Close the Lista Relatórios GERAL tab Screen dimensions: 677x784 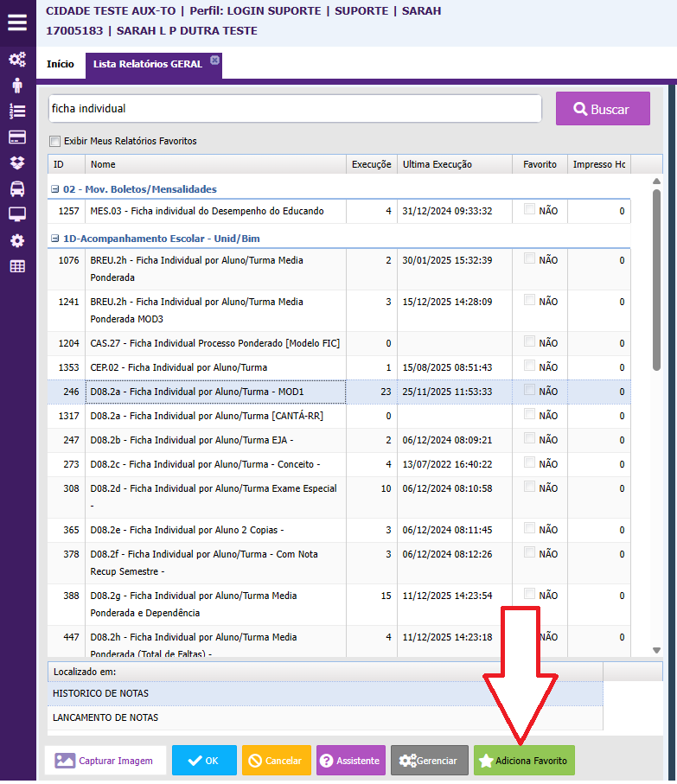[214, 60]
